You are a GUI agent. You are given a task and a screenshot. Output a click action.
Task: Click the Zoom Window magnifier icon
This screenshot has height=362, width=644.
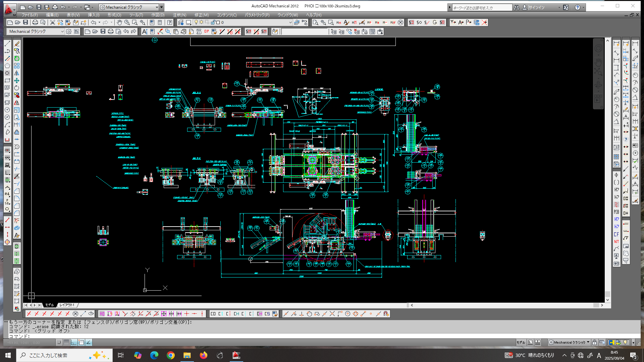[x=135, y=22]
